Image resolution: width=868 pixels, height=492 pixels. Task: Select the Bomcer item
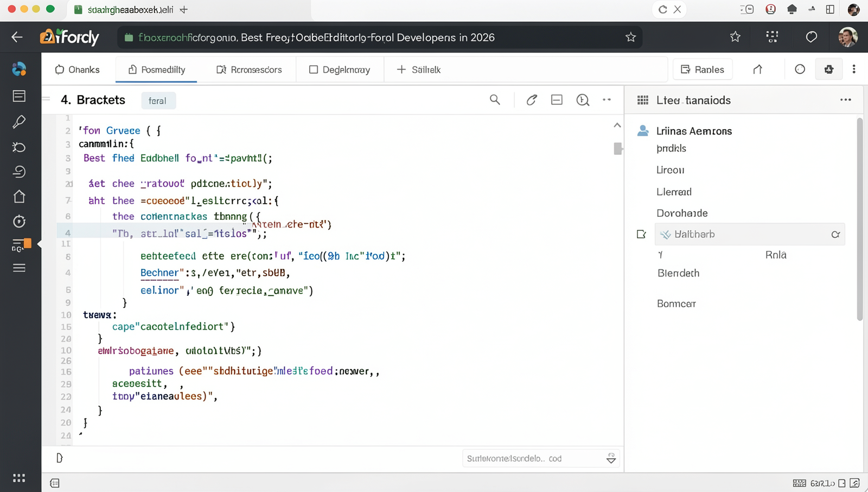tap(676, 304)
